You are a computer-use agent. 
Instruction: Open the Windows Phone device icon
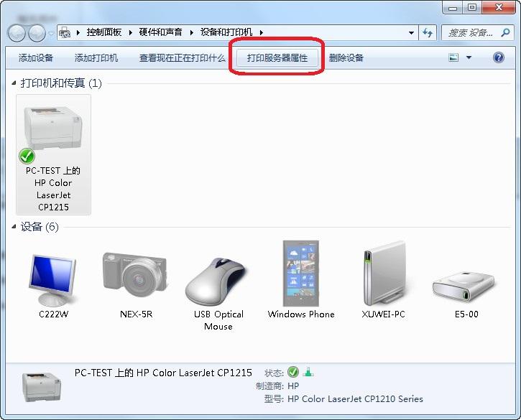coord(301,274)
